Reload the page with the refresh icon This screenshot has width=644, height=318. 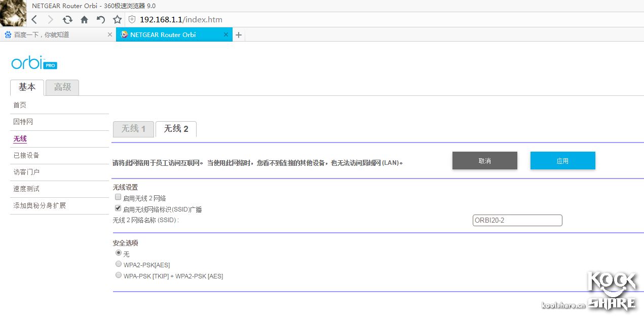[x=67, y=20]
